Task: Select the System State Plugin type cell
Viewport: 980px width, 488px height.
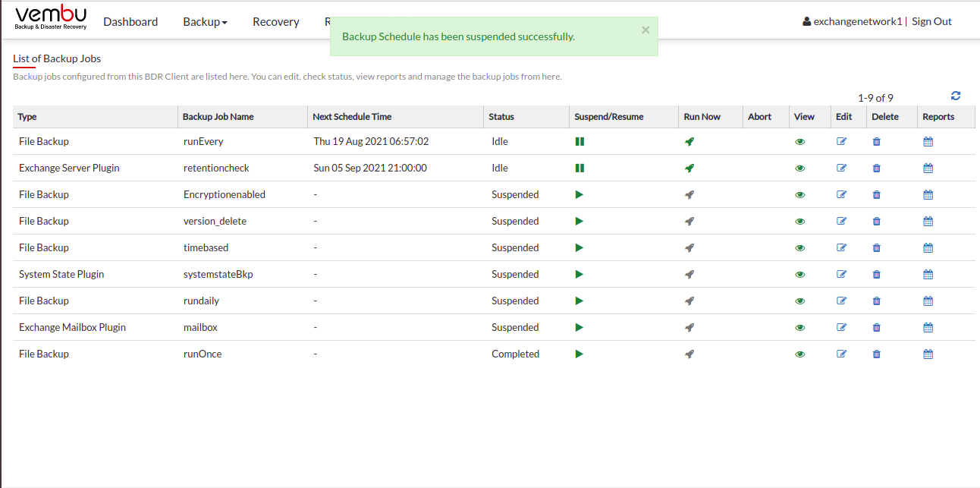Action: (x=61, y=274)
